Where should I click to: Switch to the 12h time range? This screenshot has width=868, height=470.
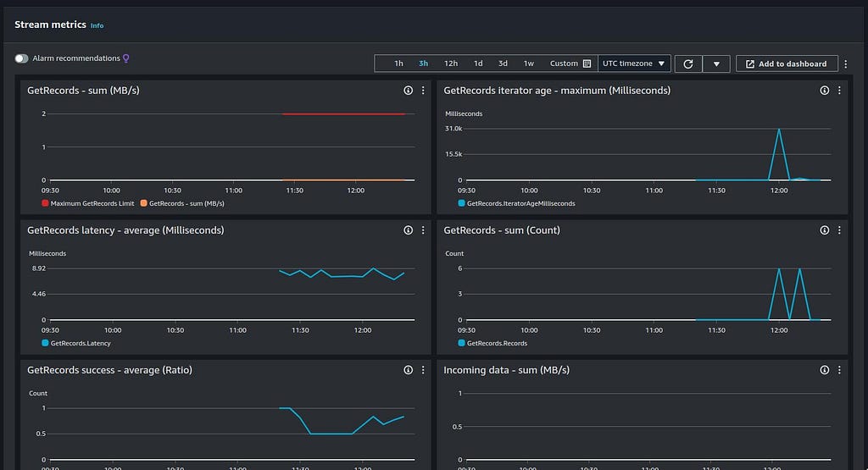[451, 64]
